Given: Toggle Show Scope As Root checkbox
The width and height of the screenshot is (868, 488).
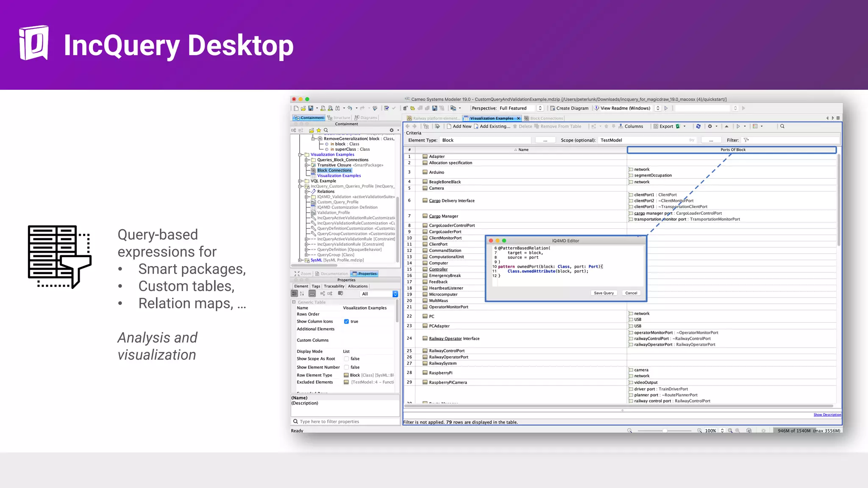Looking at the screenshot, I should [346, 359].
